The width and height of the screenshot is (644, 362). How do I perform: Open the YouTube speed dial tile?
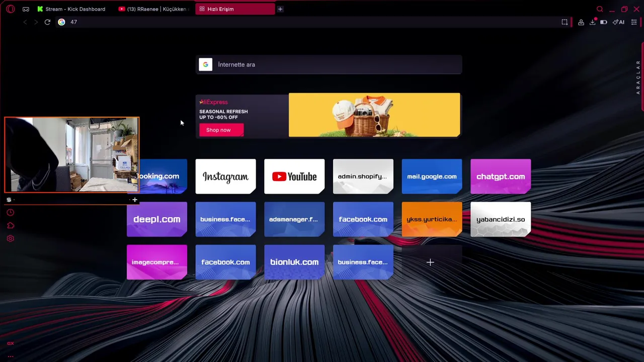pyautogui.click(x=294, y=176)
